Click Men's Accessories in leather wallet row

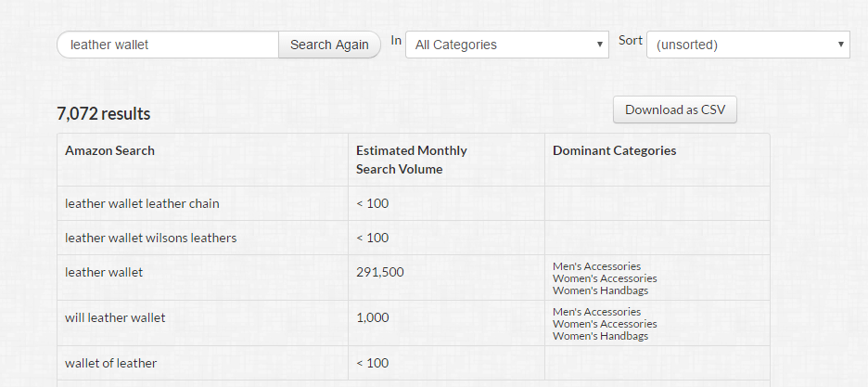(x=596, y=266)
